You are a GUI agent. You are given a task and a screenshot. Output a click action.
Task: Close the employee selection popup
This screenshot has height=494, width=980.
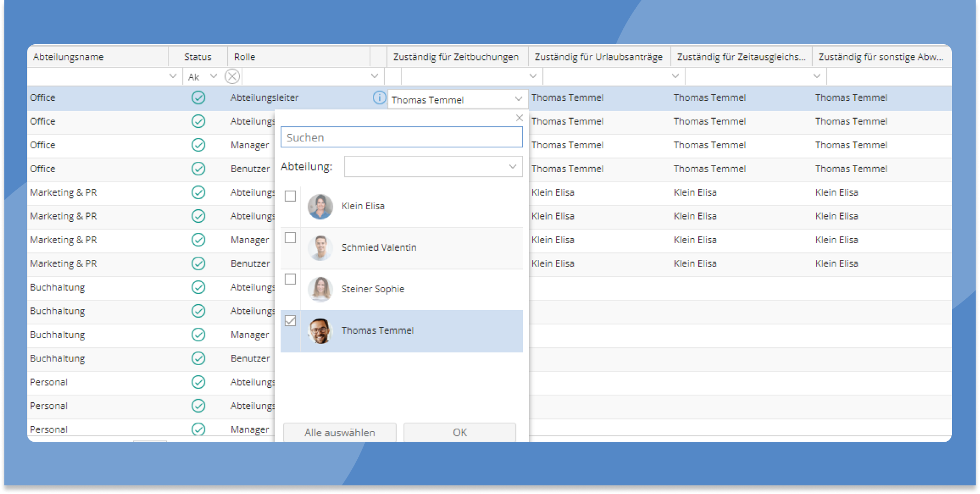519,118
